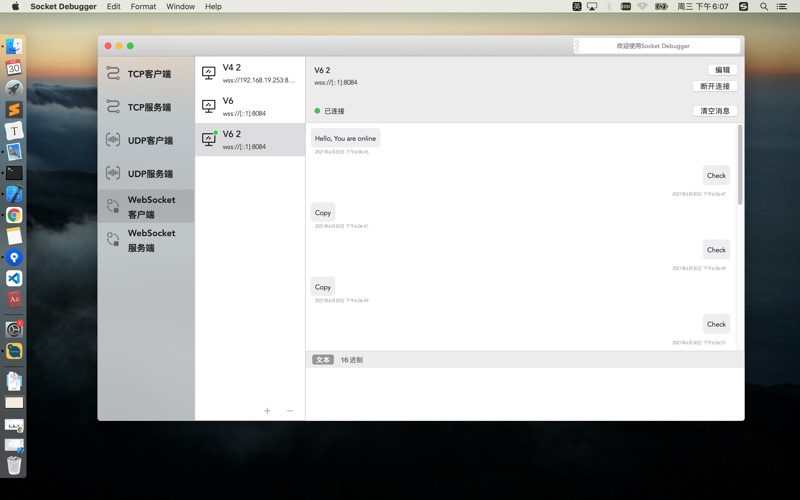Click 清空消息 to clear messages

point(715,111)
